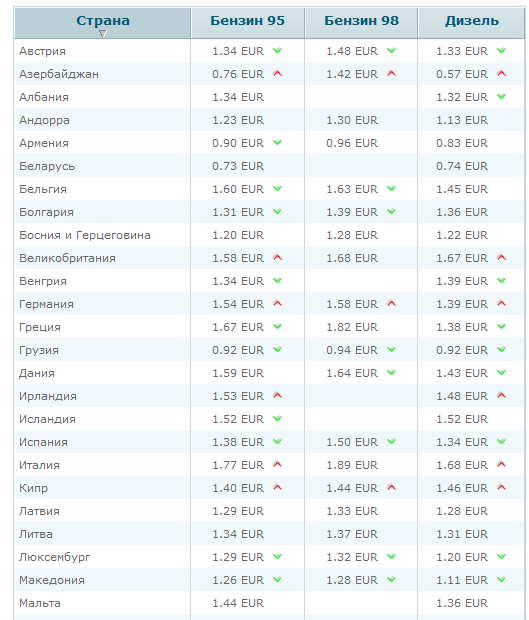Click red up arrow for Великобритания Бензин 95
Screen dimensions: 529x620
point(278,257)
